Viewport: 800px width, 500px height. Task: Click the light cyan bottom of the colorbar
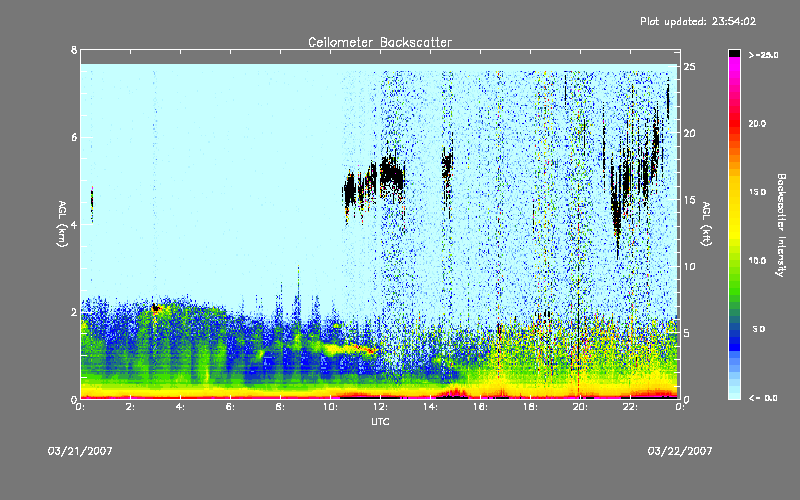(x=734, y=394)
